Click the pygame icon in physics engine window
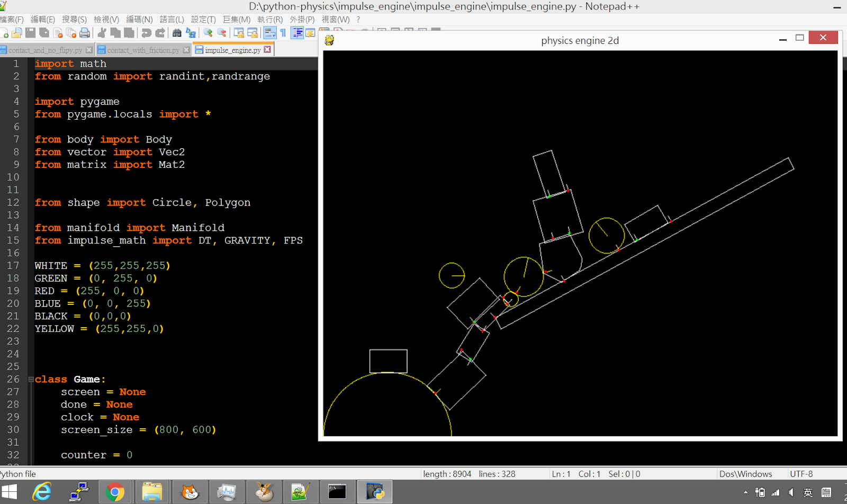 [x=329, y=40]
